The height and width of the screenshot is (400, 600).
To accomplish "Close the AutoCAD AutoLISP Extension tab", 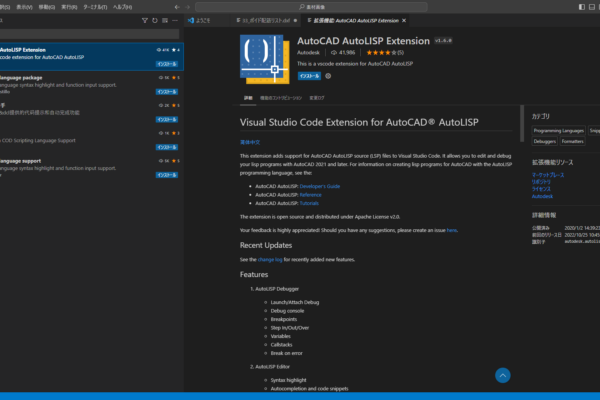I will pos(404,21).
